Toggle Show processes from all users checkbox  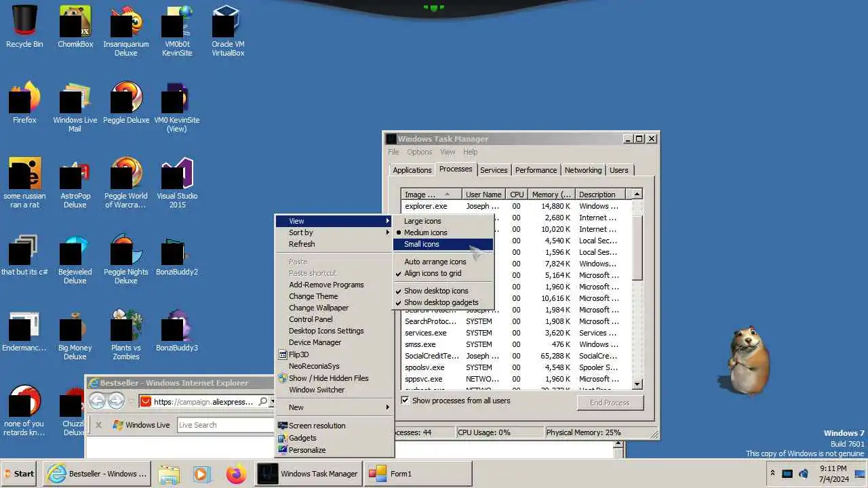point(405,401)
